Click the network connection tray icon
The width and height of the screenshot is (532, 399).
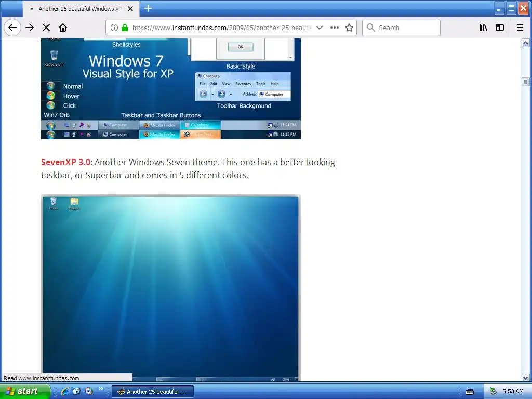[x=494, y=391]
